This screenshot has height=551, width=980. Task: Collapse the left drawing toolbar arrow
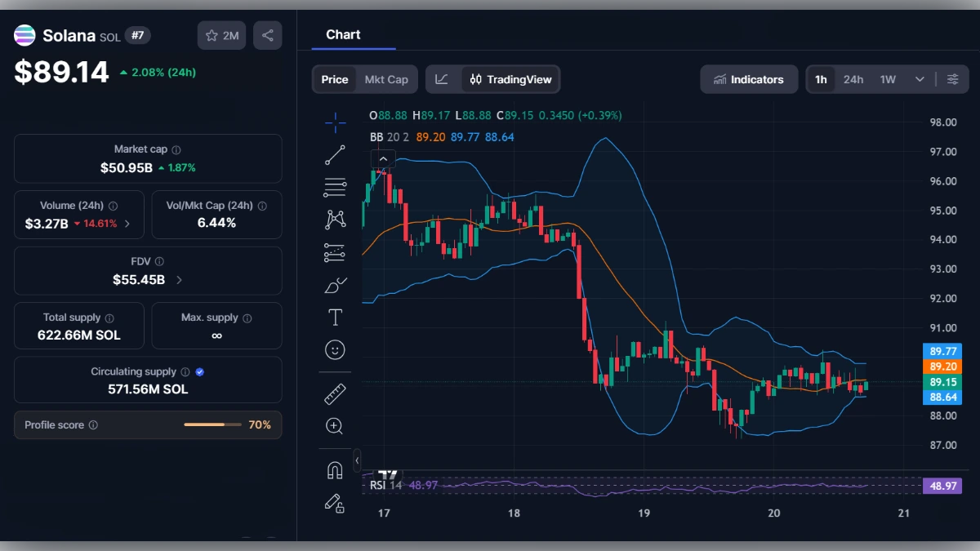pyautogui.click(x=357, y=461)
